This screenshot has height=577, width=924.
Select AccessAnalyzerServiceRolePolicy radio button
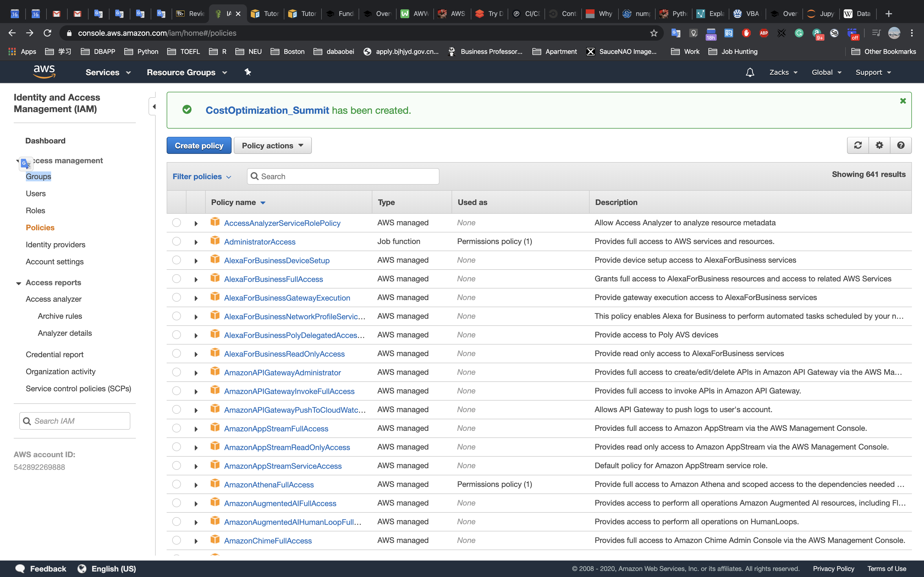pos(176,223)
